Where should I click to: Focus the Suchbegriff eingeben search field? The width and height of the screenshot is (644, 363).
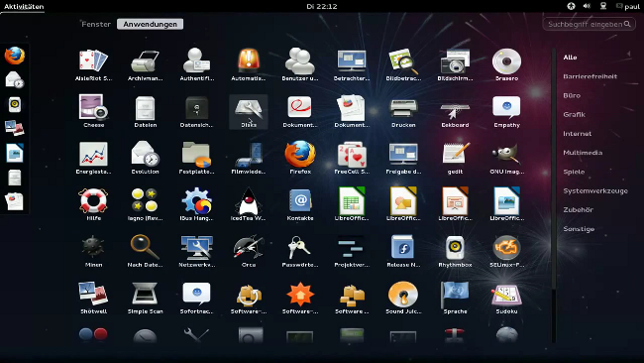(x=590, y=24)
